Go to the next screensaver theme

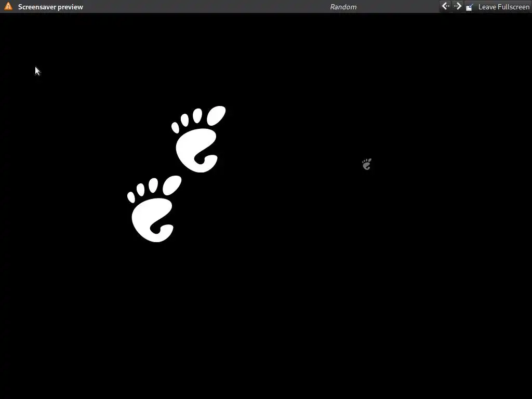point(458,6)
